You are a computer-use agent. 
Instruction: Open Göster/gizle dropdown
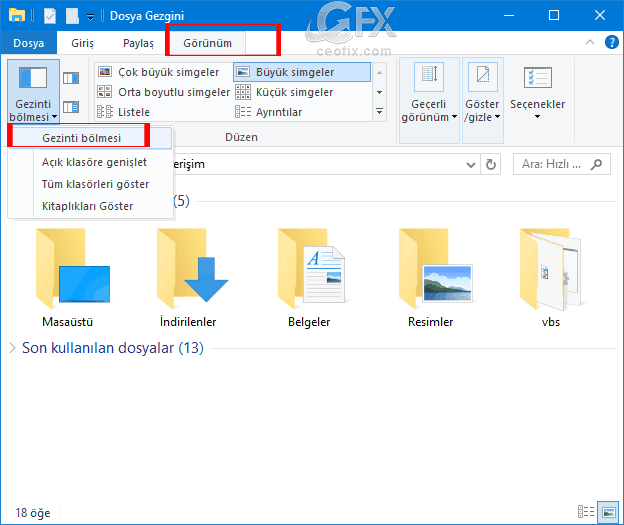pyautogui.click(x=482, y=100)
